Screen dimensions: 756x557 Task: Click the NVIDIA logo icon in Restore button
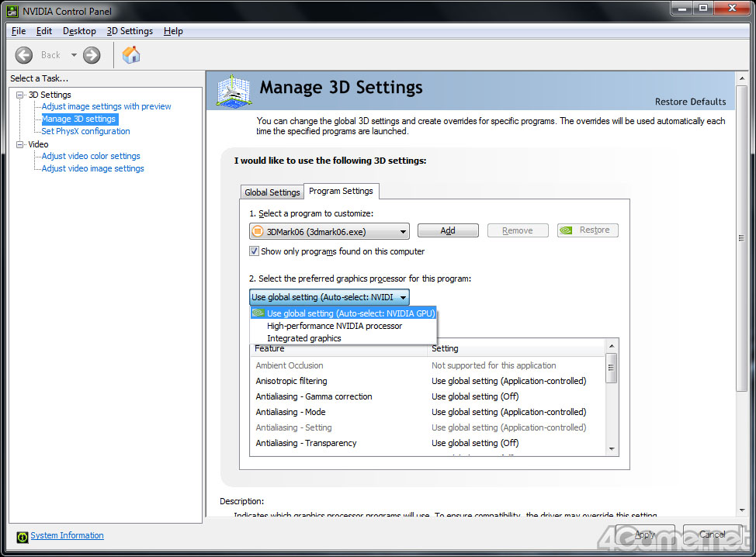(x=566, y=230)
